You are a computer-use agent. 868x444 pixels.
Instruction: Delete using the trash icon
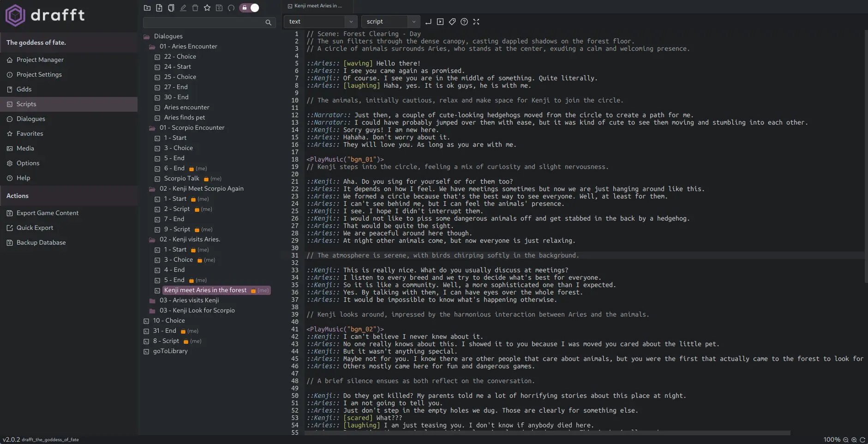click(195, 8)
